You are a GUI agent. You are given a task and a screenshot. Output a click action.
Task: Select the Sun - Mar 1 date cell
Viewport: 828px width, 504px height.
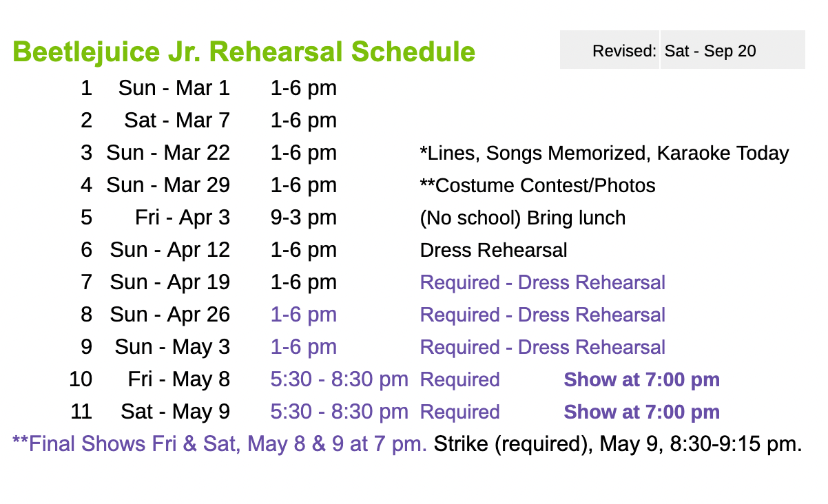coord(174,88)
